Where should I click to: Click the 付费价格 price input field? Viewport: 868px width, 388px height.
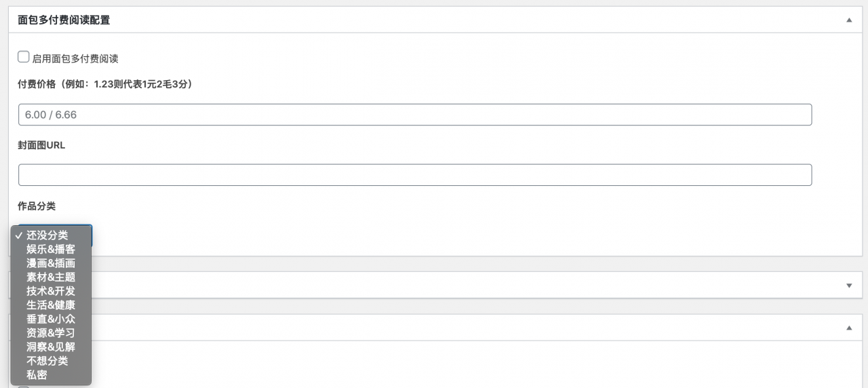click(x=414, y=115)
